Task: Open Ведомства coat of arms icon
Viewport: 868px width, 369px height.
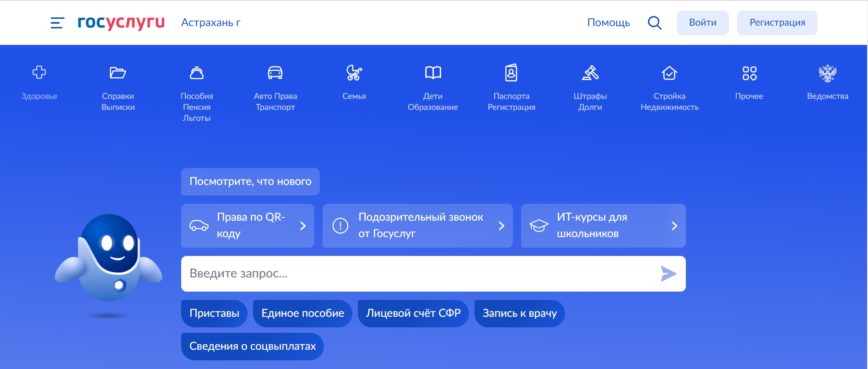Action: pos(828,73)
